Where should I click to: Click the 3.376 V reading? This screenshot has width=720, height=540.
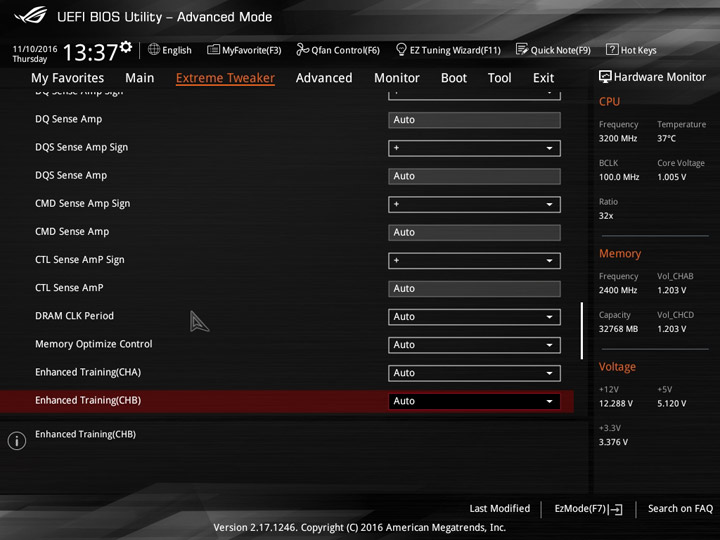[x=613, y=442]
